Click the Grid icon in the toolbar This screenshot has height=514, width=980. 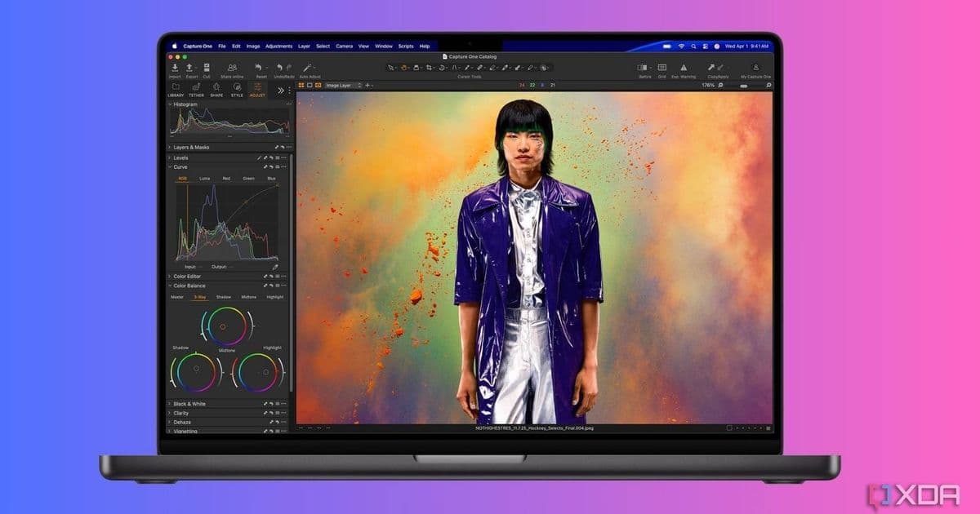pos(661,68)
